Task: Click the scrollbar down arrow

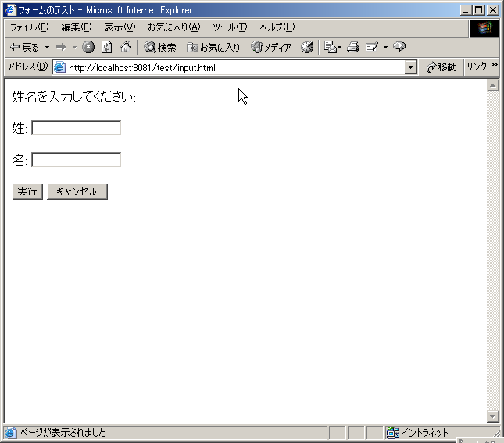Action: coord(493,416)
